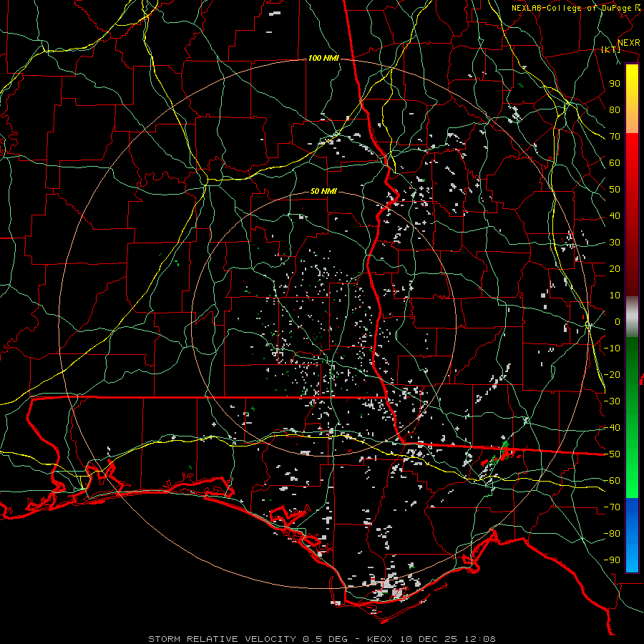Click the "0" scale value label
The height and width of the screenshot is (644, 644).
click(x=618, y=322)
